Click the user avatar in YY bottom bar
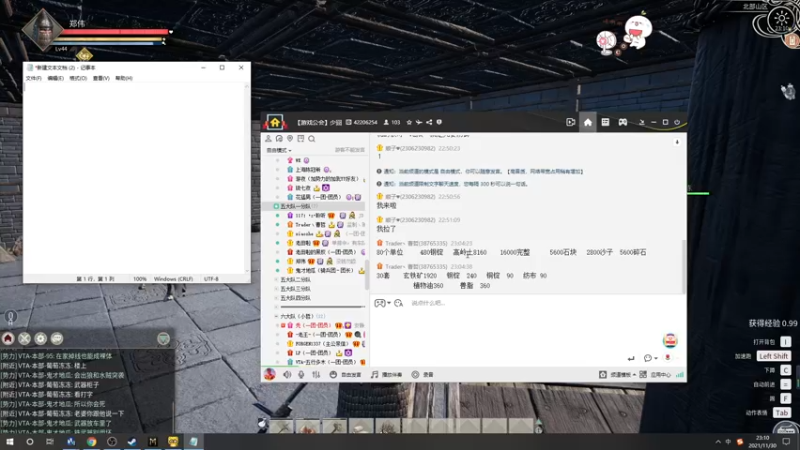This screenshot has width=800, height=450. click(269, 374)
